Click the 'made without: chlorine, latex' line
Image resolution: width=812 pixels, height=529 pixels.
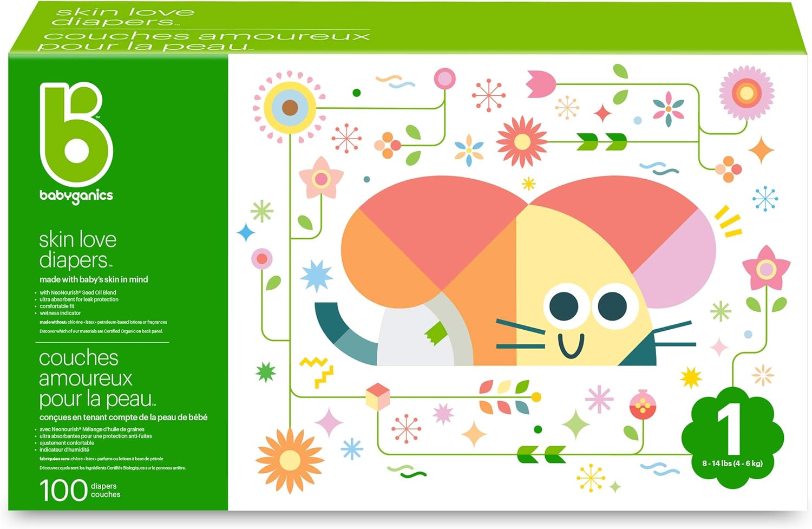[103, 322]
